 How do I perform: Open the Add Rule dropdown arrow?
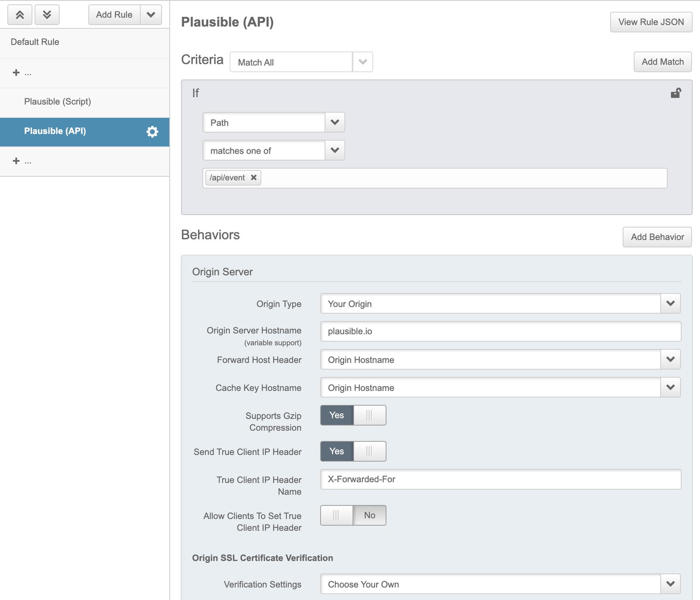coord(151,15)
